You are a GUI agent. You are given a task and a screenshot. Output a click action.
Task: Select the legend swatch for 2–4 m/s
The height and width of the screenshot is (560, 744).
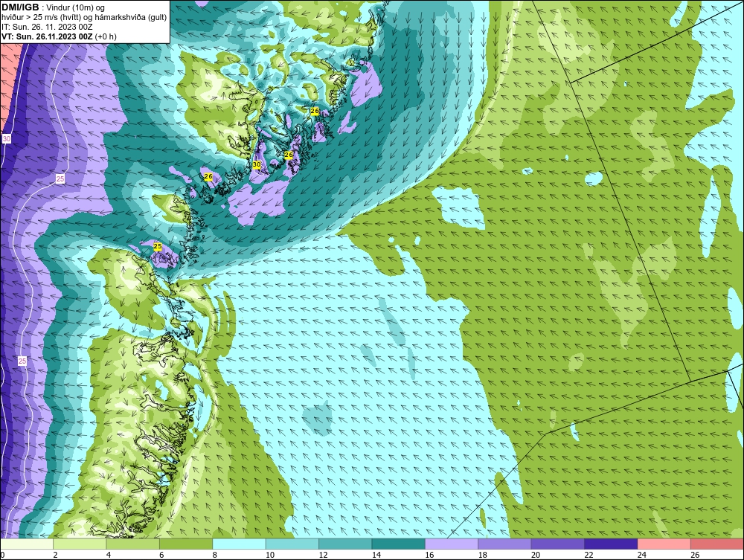(80, 544)
